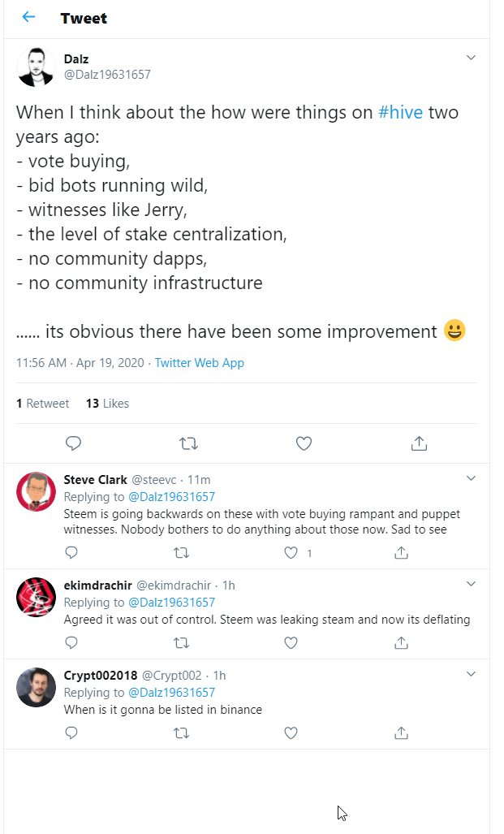The width and height of the screenshot is (504, 834).
Task: Open the options chevron on ekimdrachir's reply
Action: [471, 584]
